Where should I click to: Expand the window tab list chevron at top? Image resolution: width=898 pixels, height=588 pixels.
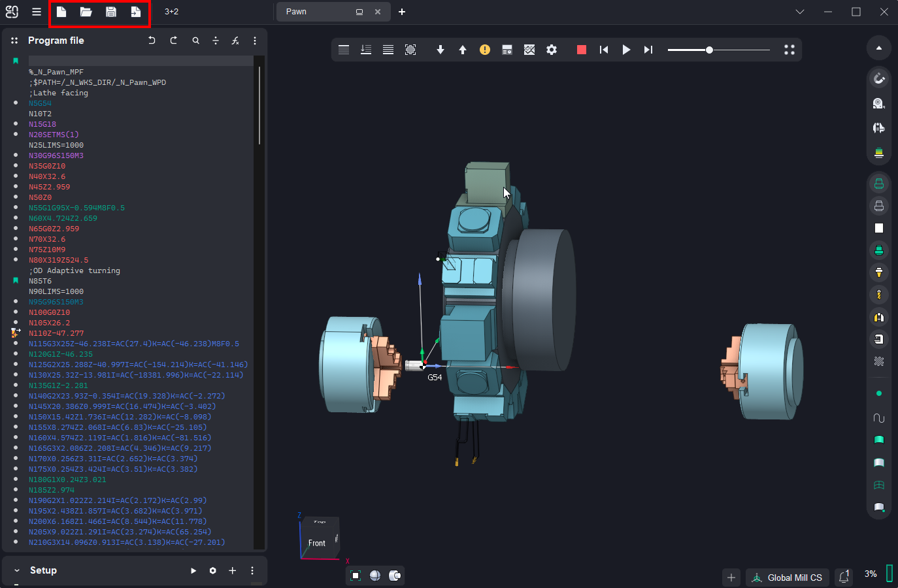800,12
